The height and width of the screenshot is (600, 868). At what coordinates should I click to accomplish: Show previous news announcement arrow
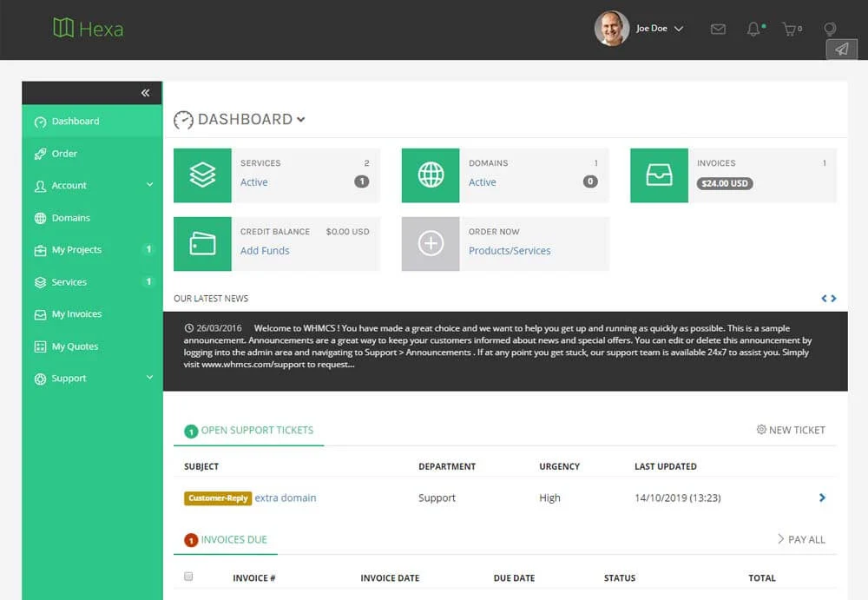point(825,299)
